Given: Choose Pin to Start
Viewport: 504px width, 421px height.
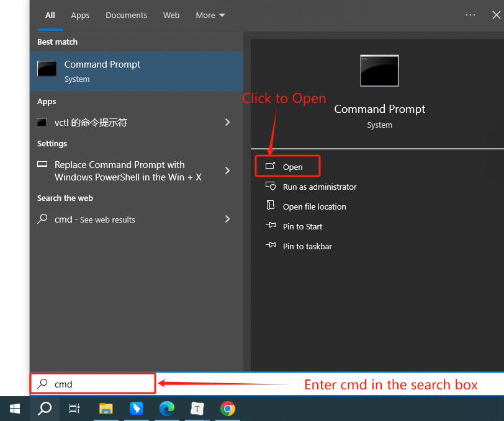Looking at the screenshot, I should 302,227.
